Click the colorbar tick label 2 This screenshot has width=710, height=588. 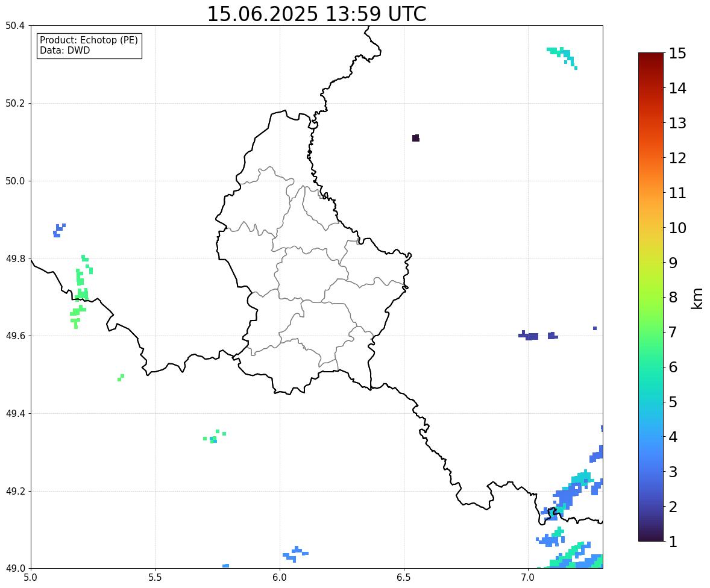(673, 507)
